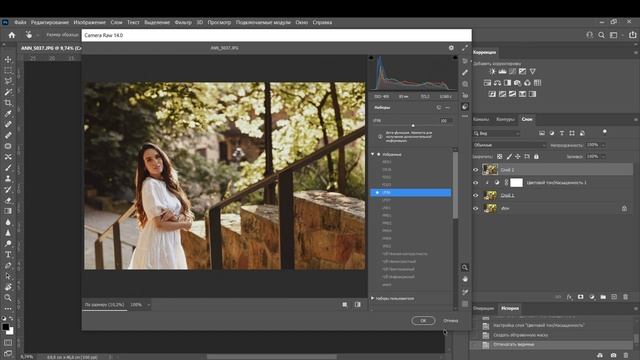Viewport: 640px width, 360px height.
Task: Select the Camera Raw zoom magnifier tool
Action: pos(465,267)
